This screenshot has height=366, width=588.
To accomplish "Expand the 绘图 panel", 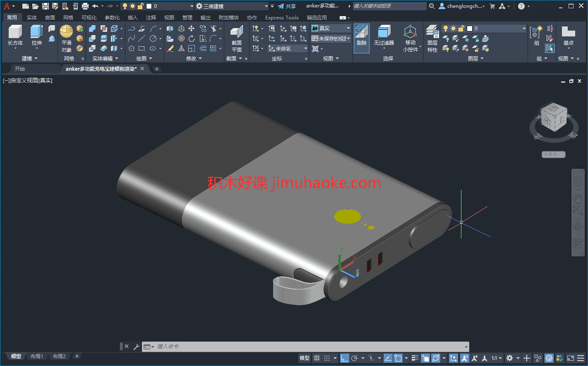I will click(x=144, y=58).
